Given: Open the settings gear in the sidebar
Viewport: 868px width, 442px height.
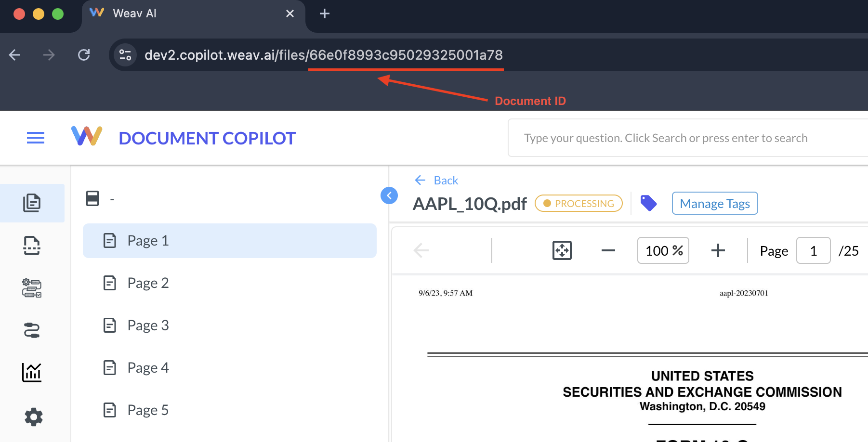Looking at the screenshot, I should (x=33, y=416).
